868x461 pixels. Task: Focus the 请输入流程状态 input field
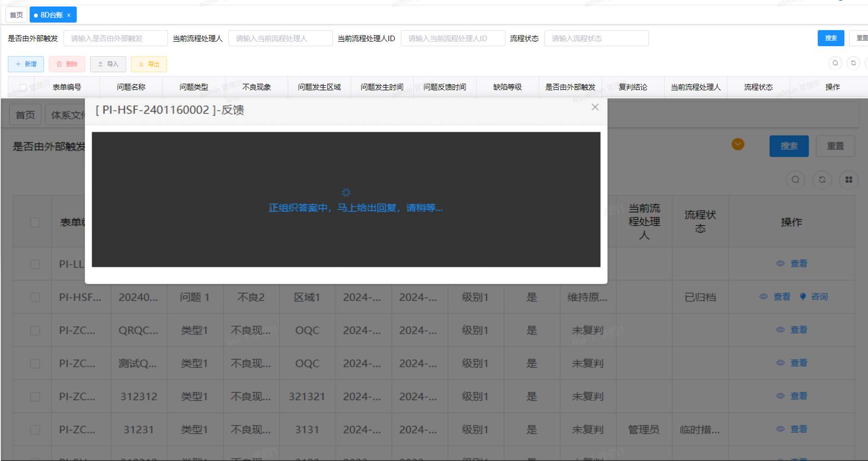pyautogui.click(x=596, y=38)
